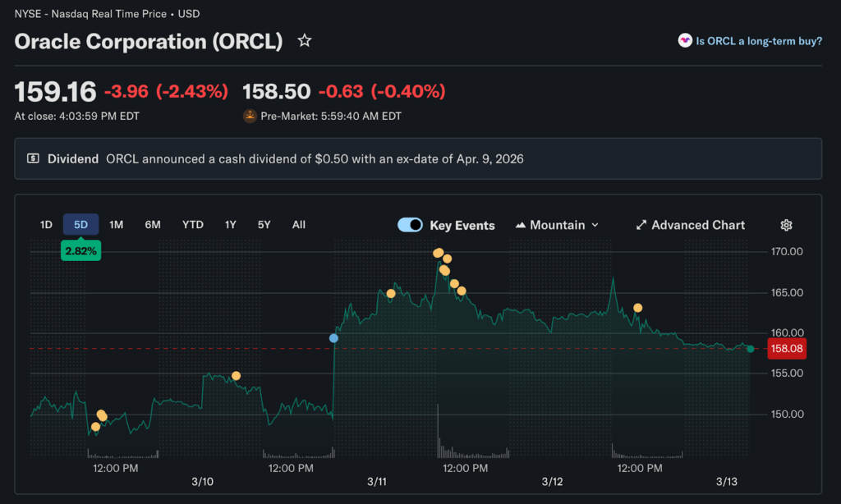Open the 'Is ORCL a long-term buy?' link
The image size is (841, 504).
(x=758, y=40)
